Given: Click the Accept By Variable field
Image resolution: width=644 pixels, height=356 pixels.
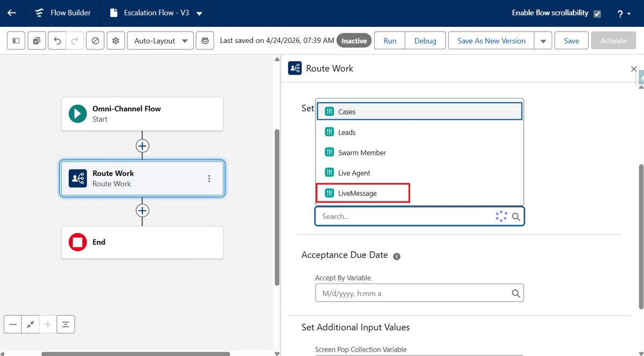Looking at the screenshot, I should click(419, 293).
